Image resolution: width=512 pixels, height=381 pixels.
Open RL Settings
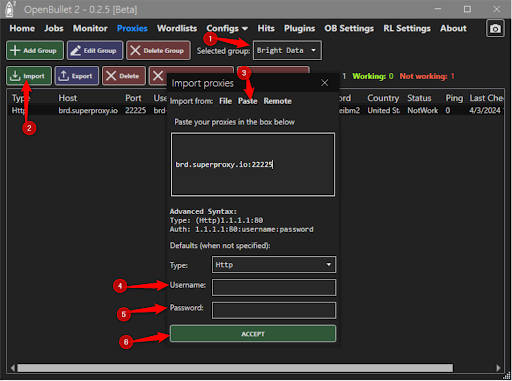click(x=407, y=29)
